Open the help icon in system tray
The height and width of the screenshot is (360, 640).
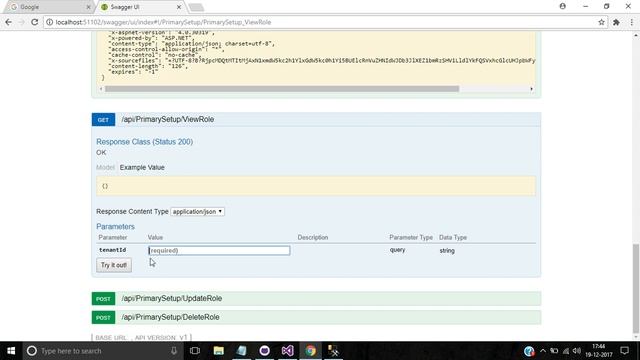tap(529, 351)
